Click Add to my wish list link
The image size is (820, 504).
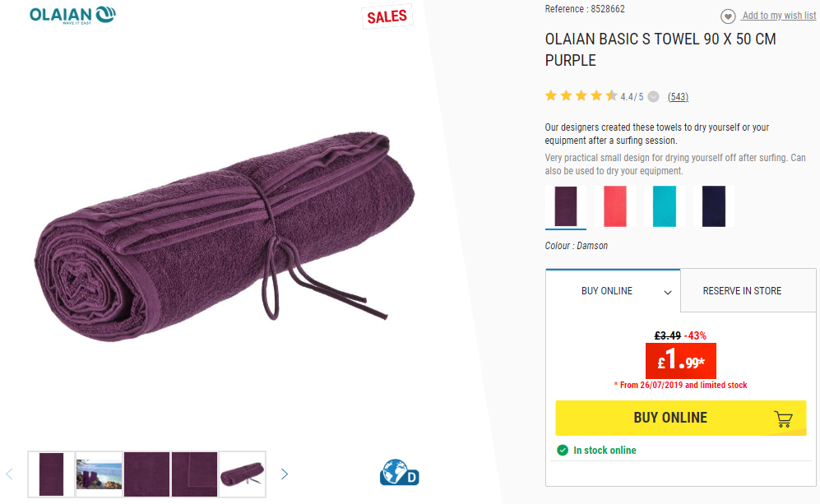click(x=779, y=16)
